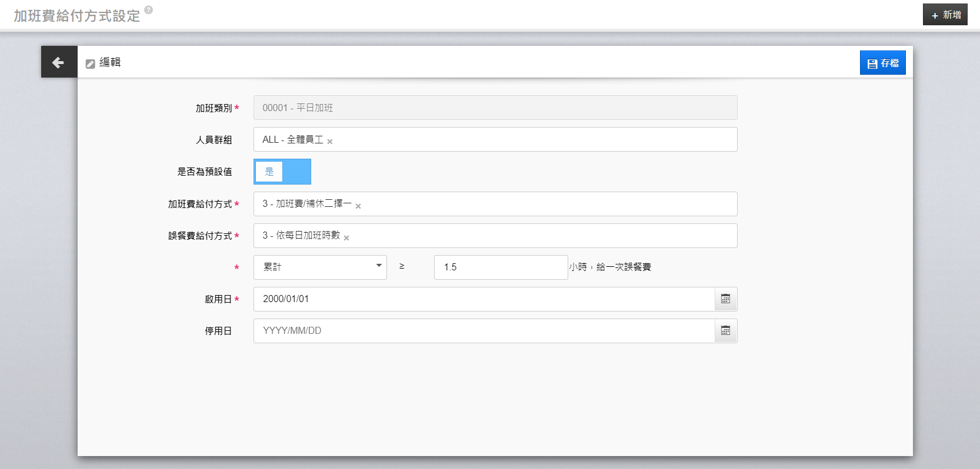Click the edit pencil icon beside 編輯
Image resolution: width=980 pixels, height=469 pixels.
[x=90, y=63]
